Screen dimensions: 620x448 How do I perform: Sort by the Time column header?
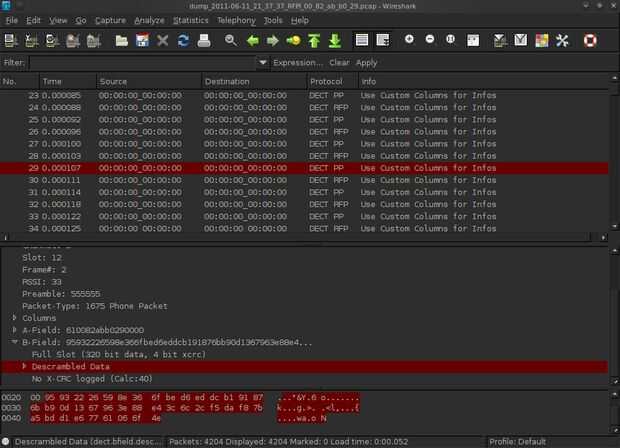[68, 81]
